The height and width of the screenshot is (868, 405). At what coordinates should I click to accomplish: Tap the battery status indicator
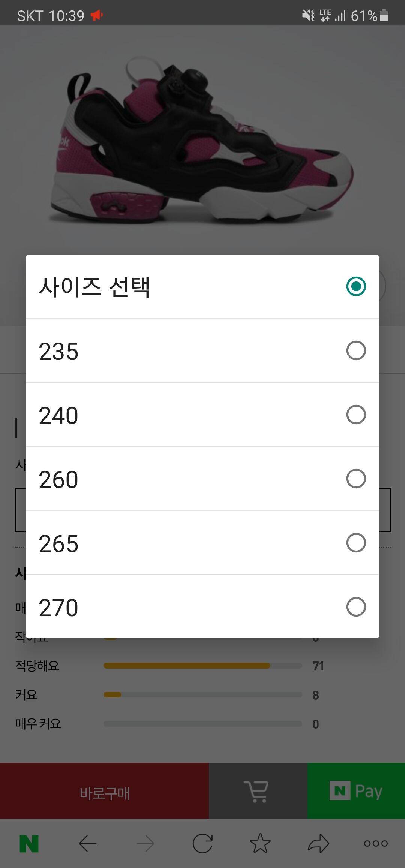pos(384,16)
